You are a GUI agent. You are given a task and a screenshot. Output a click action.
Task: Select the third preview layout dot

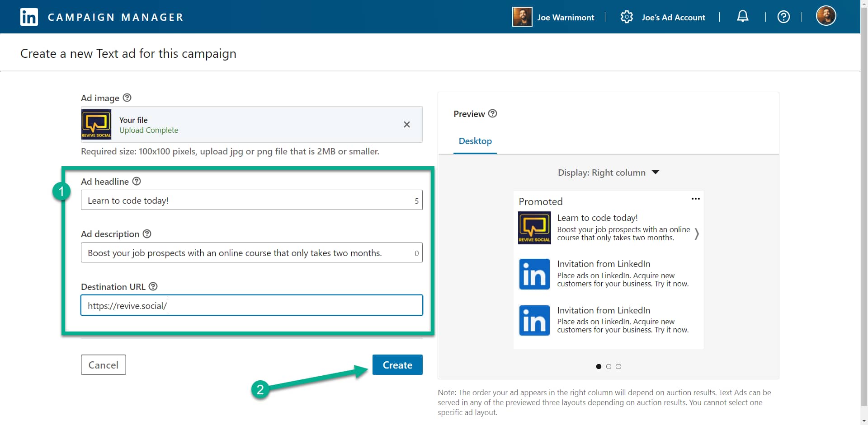click(618, 366)
